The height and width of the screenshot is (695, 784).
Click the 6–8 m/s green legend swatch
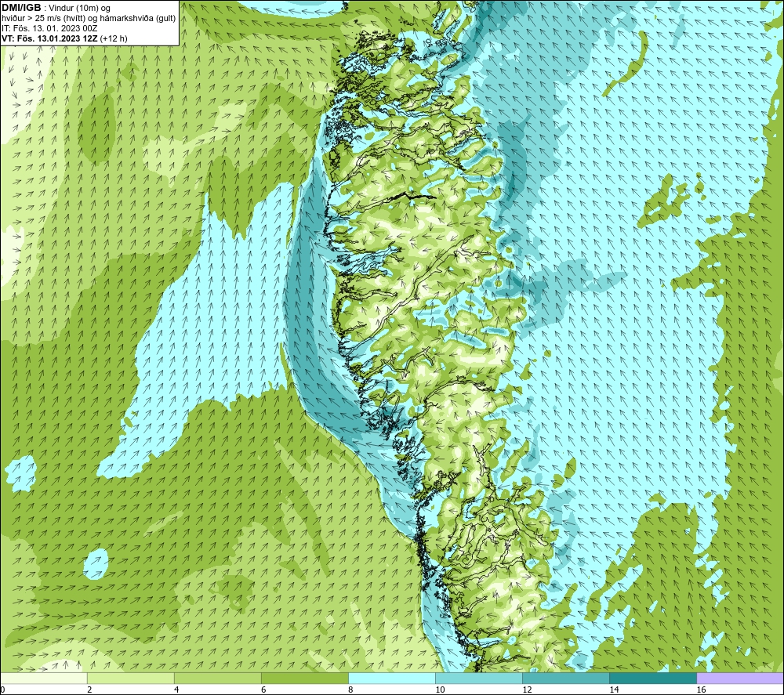coord(304,678)
